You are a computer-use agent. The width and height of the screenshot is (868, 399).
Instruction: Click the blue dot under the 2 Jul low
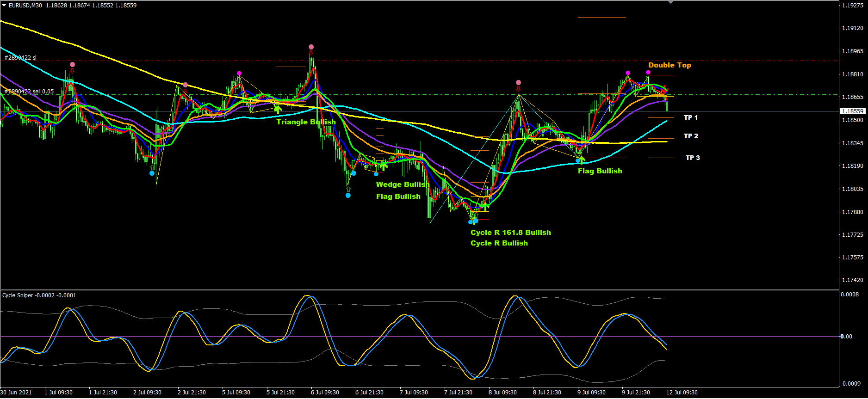coord(152,173)
